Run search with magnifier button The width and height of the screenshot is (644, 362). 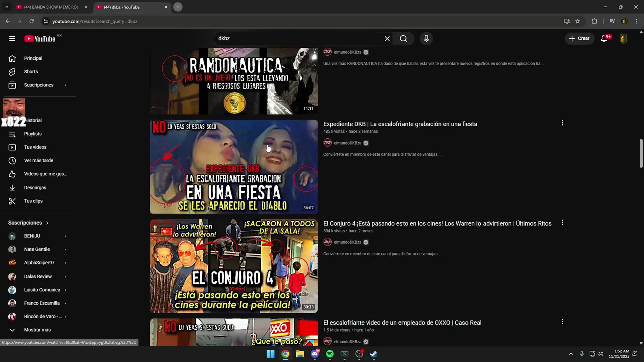click(x=404, y=39)
